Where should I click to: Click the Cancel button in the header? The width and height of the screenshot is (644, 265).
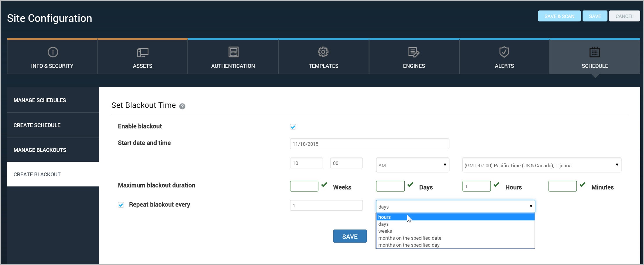tap(624, 16)
